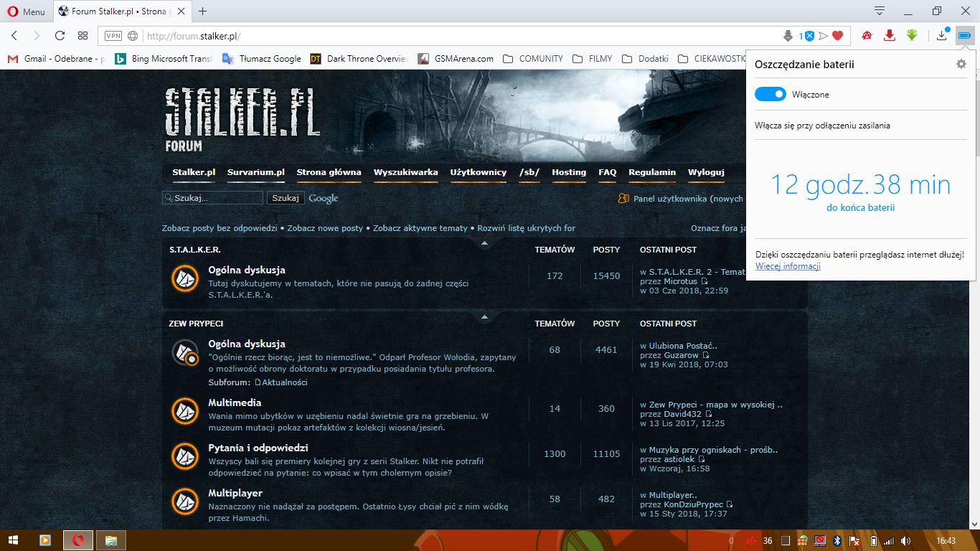
Task: Click the My Flow send arrow icon
Action: pos(823,36)
